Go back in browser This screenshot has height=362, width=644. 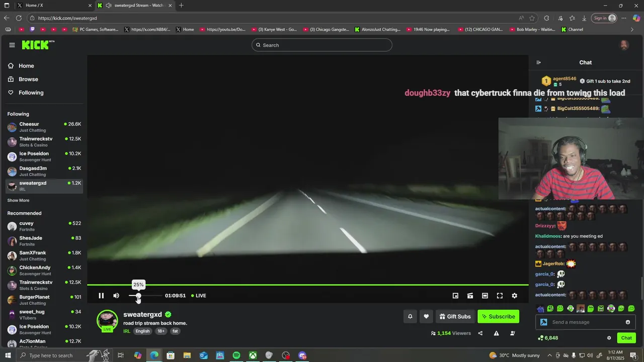(7, 18)
